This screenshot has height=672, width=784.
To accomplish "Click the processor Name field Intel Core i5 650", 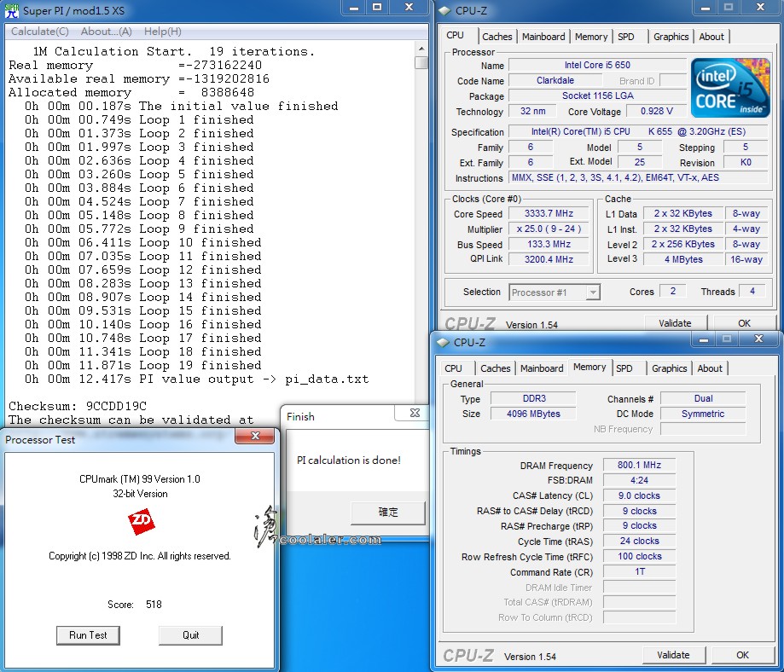I will tap(597, 65).
